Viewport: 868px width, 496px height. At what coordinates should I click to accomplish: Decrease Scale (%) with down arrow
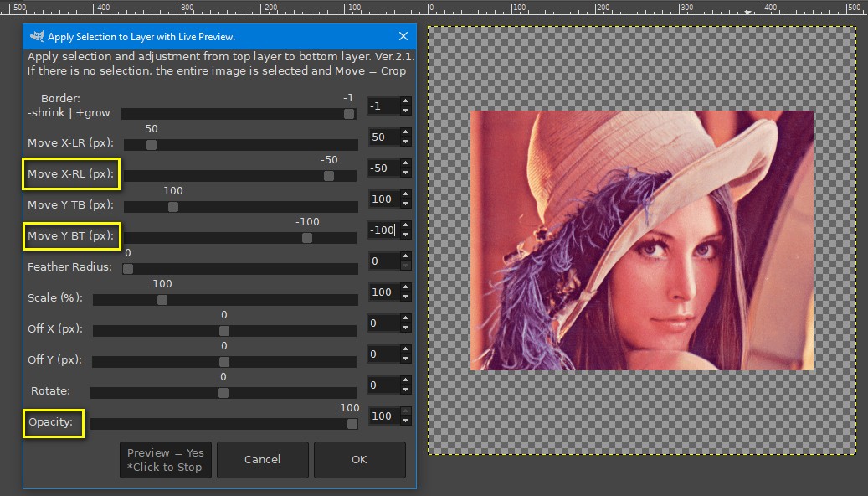click(x=406, y=297)
